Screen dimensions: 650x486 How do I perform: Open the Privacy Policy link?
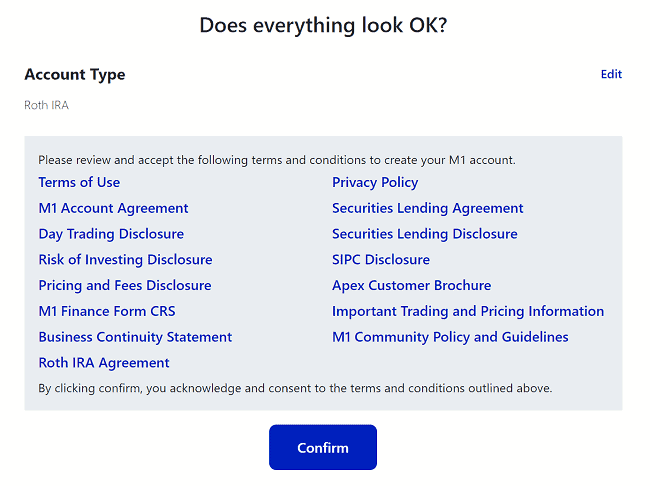pyautogui.click(x=375, y=182)
